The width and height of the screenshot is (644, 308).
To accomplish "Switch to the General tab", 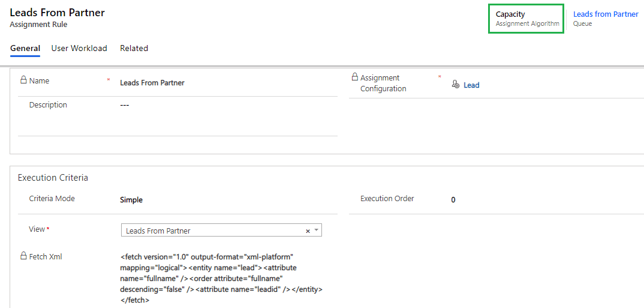I will [x=25, y=48].
